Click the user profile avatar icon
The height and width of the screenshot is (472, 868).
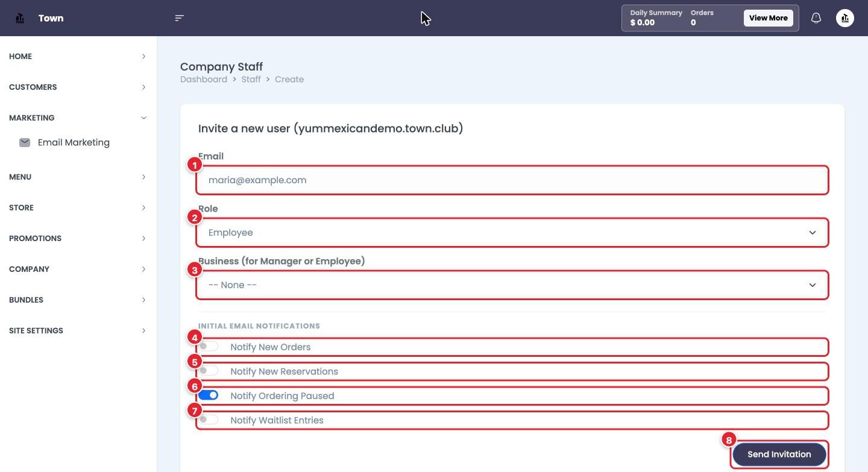pos(844,18)
